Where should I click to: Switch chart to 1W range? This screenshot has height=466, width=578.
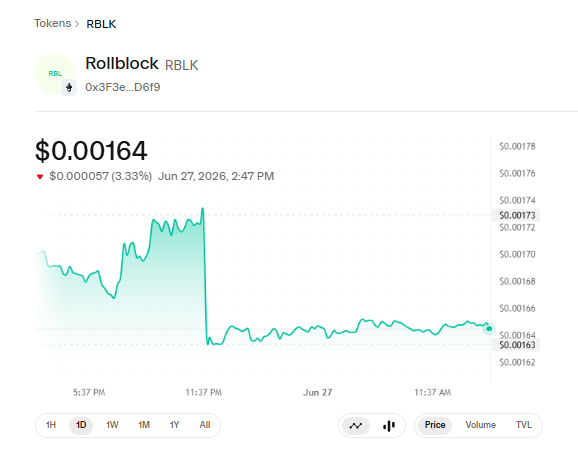click(x=112, y=425)
